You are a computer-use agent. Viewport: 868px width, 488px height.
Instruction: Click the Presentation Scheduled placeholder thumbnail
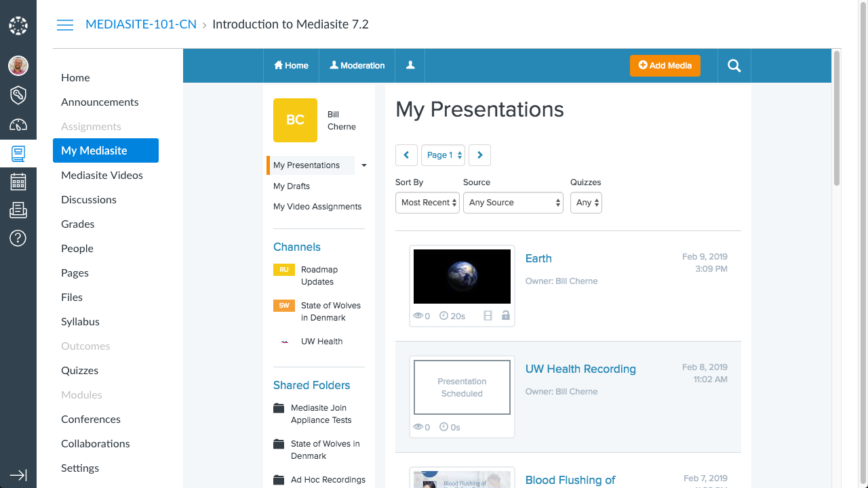[462, 388]
